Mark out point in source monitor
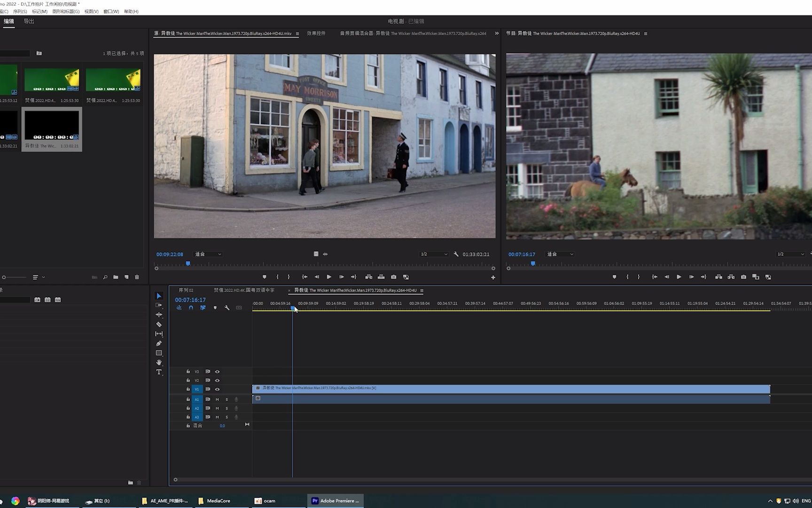Screen dimensions: 812x508 pos(289,277)
